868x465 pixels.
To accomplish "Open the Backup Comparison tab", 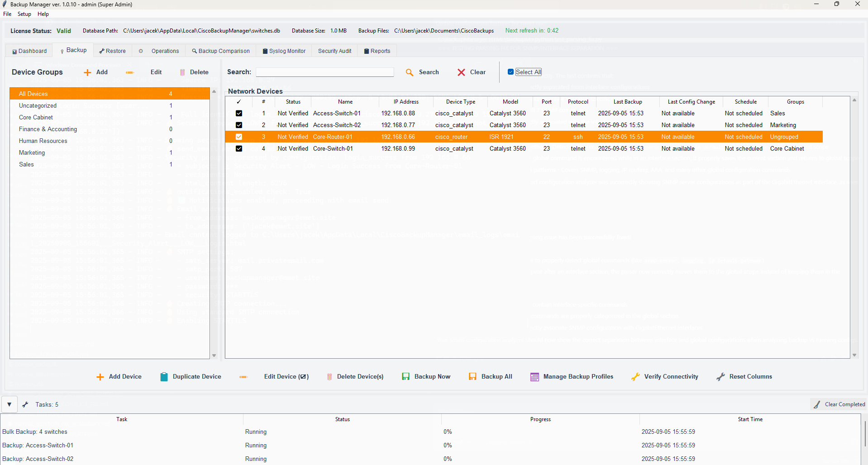I will click(x=221, y=51).
